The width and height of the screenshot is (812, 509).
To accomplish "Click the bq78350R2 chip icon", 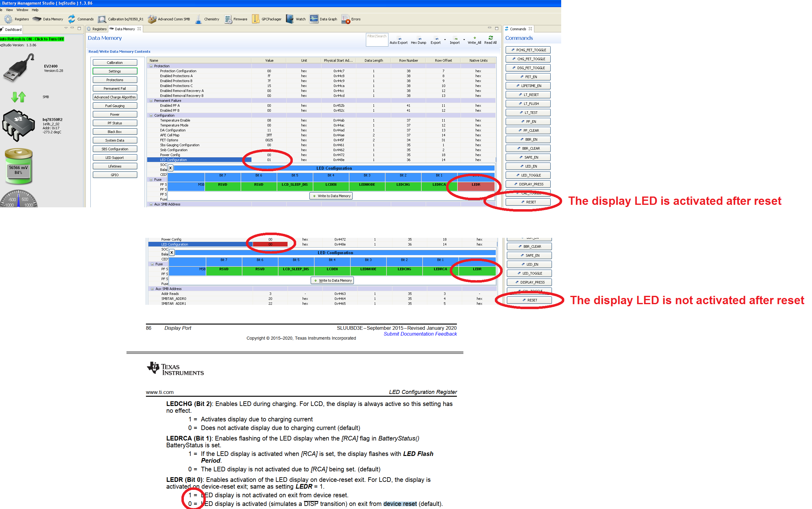I will 19,125.
